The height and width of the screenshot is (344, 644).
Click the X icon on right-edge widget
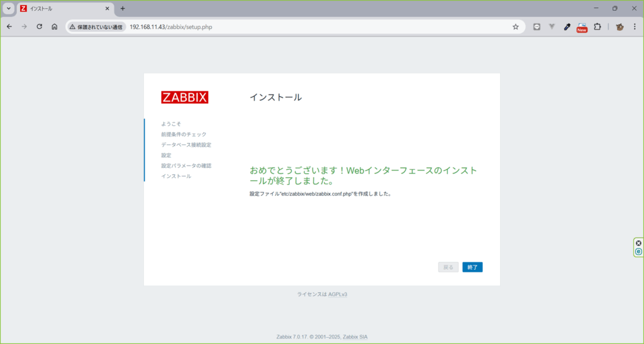pos(638,243)
